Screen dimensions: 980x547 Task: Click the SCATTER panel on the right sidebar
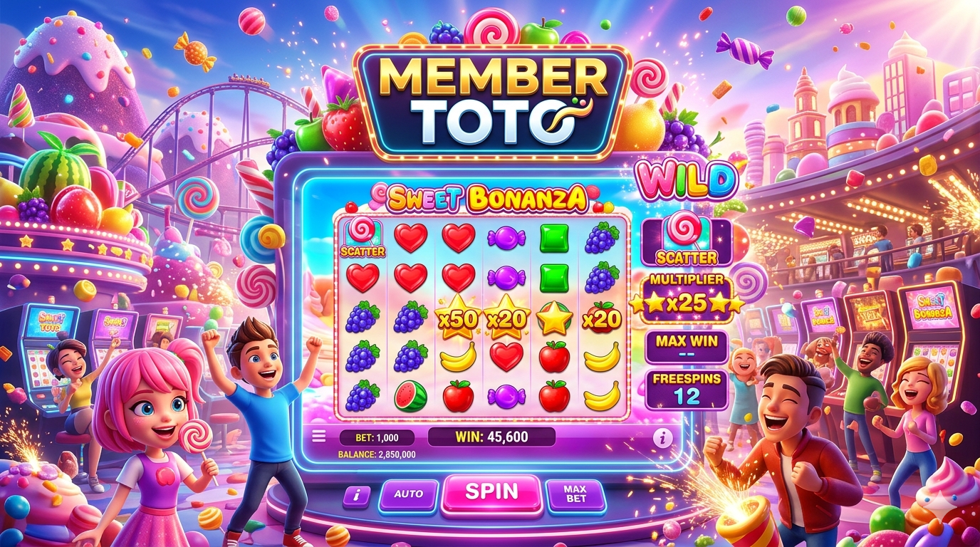[x=687, y=241]
